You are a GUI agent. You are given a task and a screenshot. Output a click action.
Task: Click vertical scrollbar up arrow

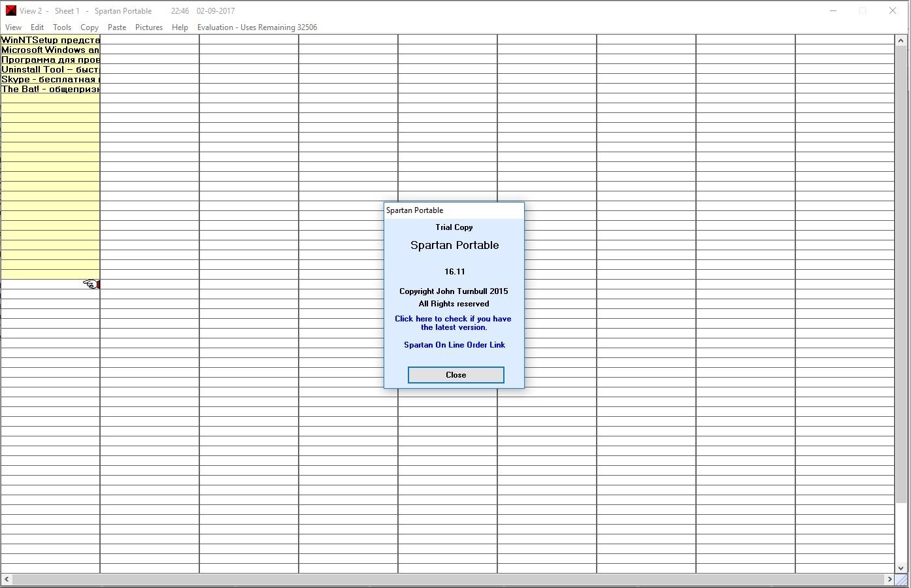tap(901, 41)
